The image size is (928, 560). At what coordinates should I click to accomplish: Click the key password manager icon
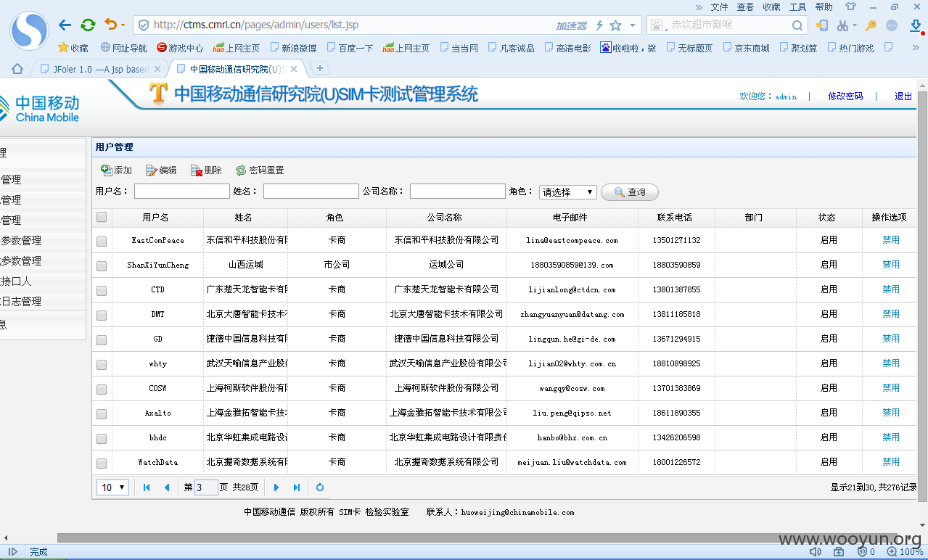pyautogui.click(x=871, y=25)
